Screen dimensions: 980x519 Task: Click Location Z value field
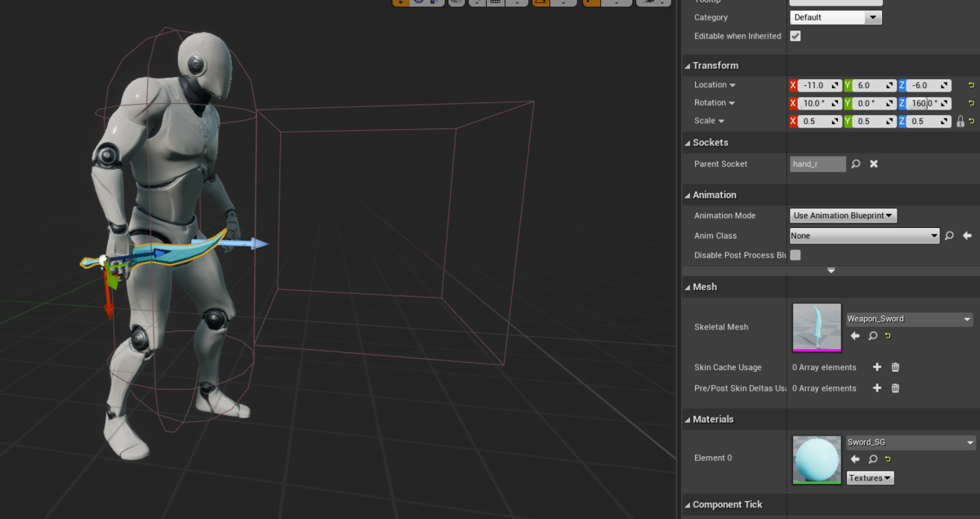tap(929, 85)
